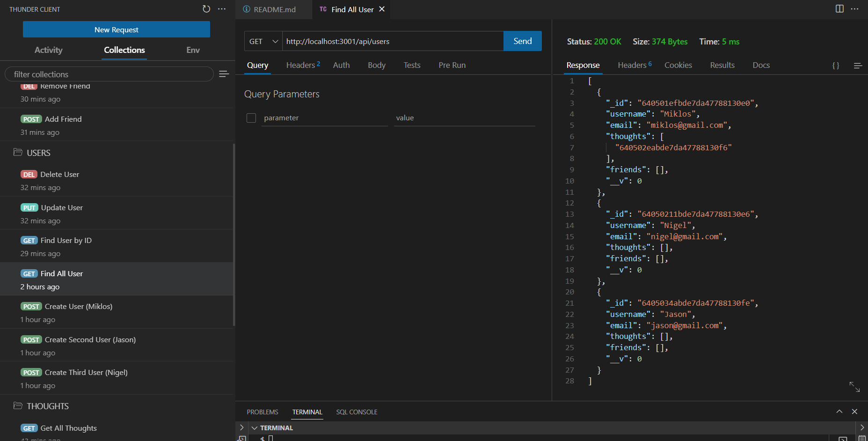Click the New Request button
Viewport: 868px width, 441px height.
116,29
